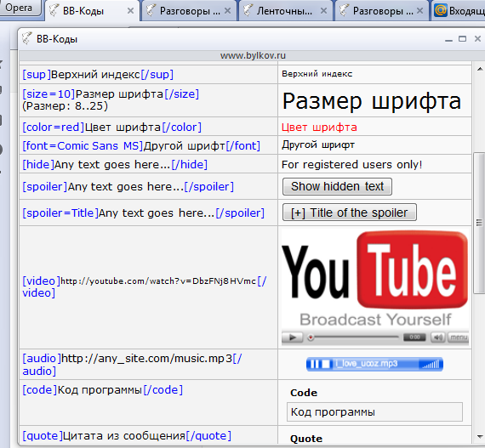485x448 pixels.
Task: Switch to the Ленточны... tab
Action: [x=284, y=11]
